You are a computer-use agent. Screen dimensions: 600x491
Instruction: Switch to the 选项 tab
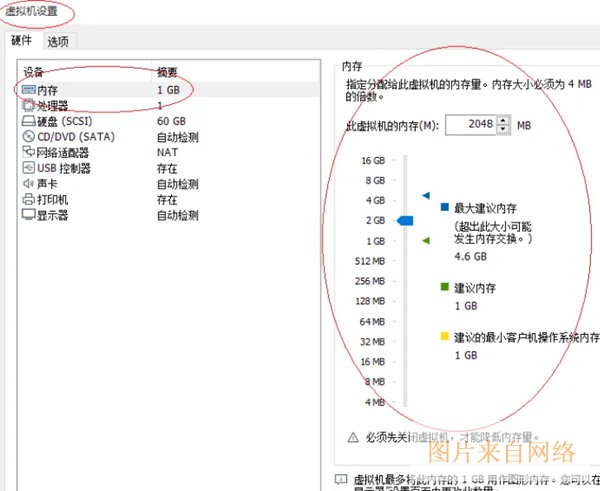point(58,41)
